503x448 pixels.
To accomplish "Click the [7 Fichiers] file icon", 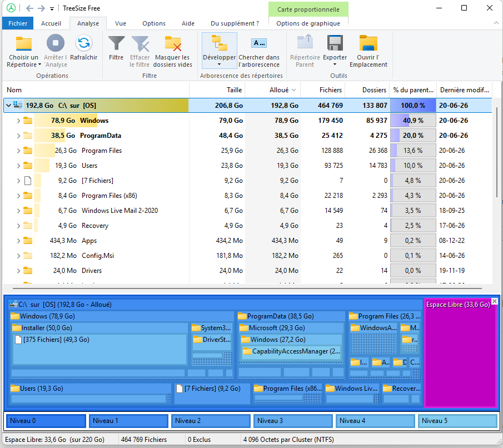I will coord(28,181).
